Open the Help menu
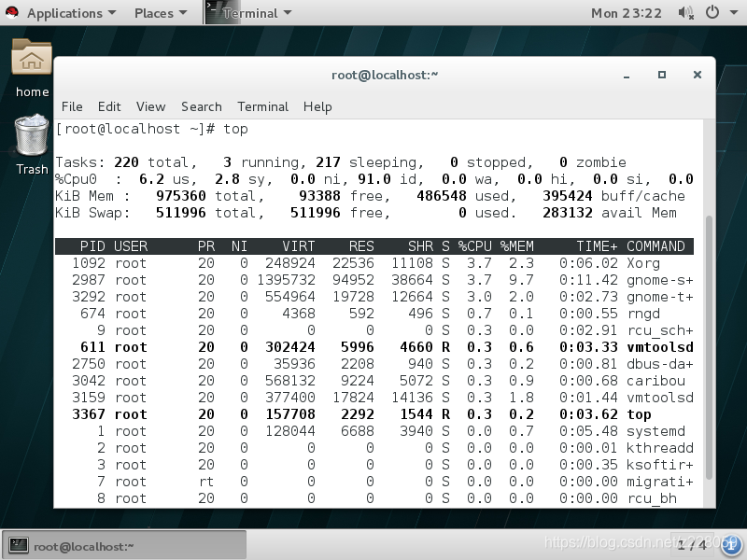Viewport: 747px width, 560px height. [317, 106]
